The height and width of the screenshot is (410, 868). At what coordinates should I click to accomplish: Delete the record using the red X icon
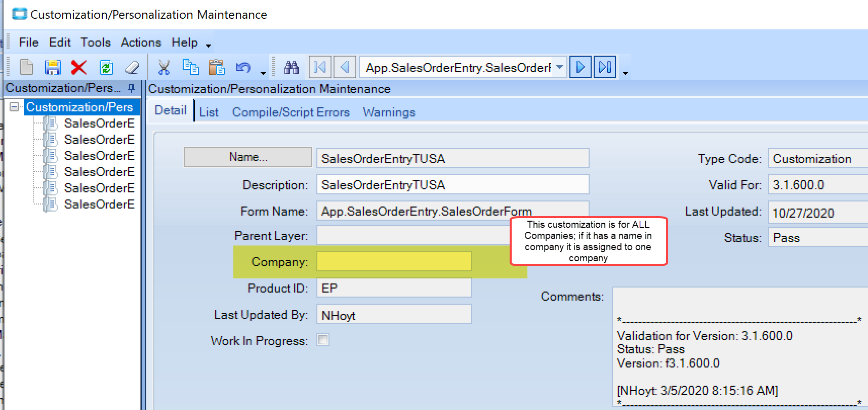point(79,67)
